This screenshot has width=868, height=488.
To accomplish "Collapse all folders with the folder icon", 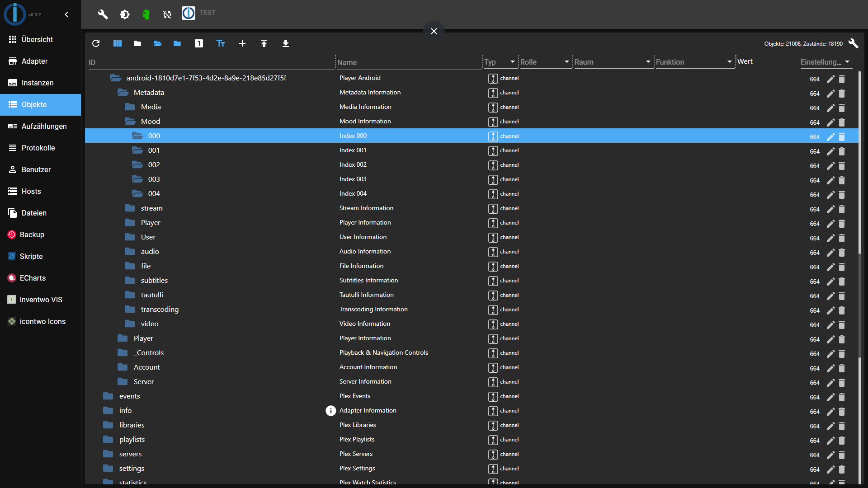I will pyautogui.click(x=137, y=43).
